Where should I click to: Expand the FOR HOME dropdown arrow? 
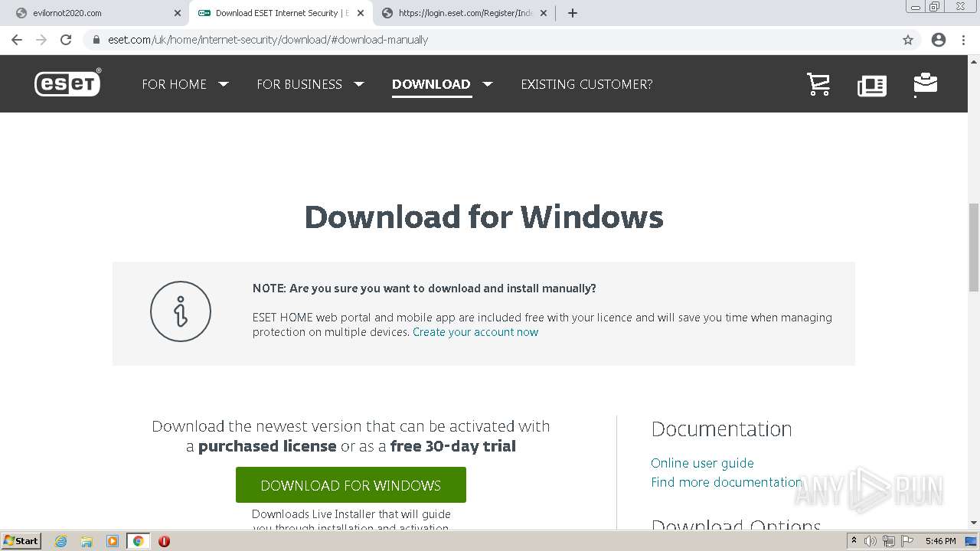point(224,84)
